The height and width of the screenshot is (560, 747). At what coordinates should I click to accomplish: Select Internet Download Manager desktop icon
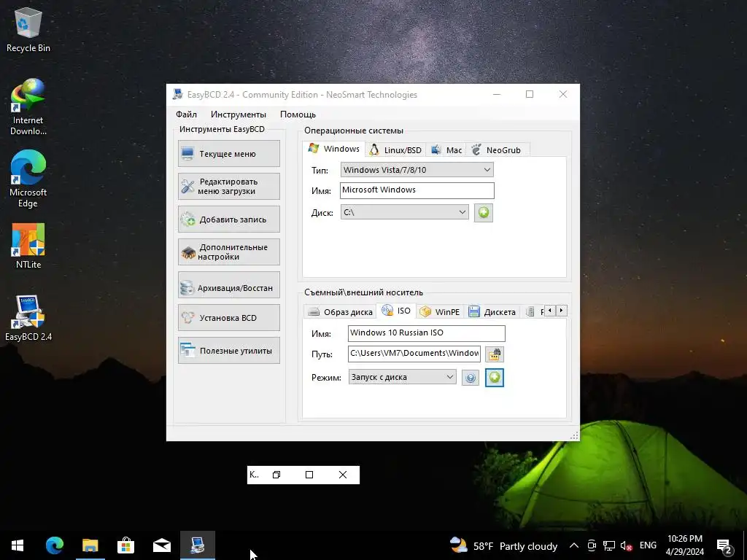click(x=28, y=107)
